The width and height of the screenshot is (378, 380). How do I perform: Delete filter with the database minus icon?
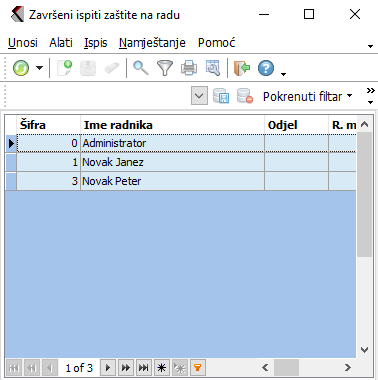click(x=245, y=96)
